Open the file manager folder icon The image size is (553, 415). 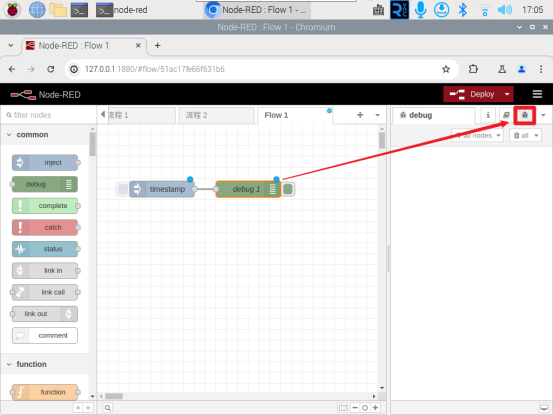[x=58, y=10]
